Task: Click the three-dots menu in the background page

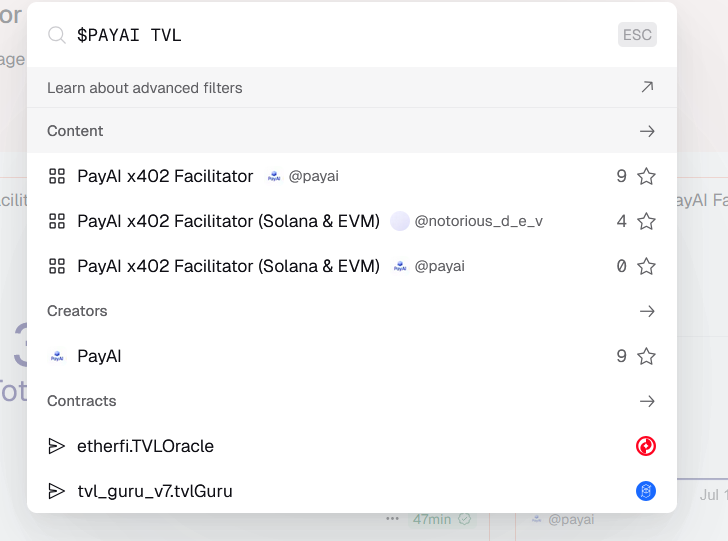Action: 392,519
